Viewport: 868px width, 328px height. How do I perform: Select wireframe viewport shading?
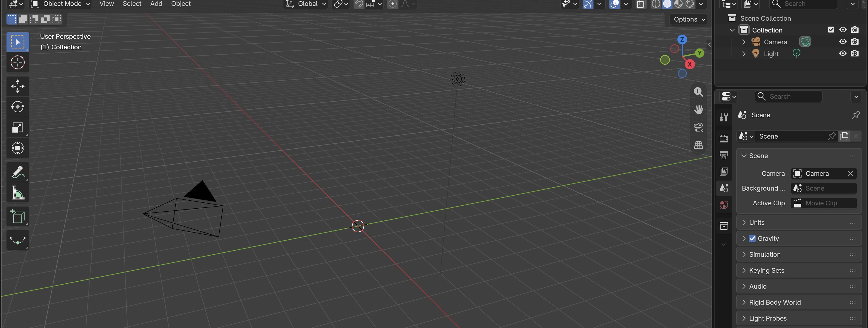[656, 4]
